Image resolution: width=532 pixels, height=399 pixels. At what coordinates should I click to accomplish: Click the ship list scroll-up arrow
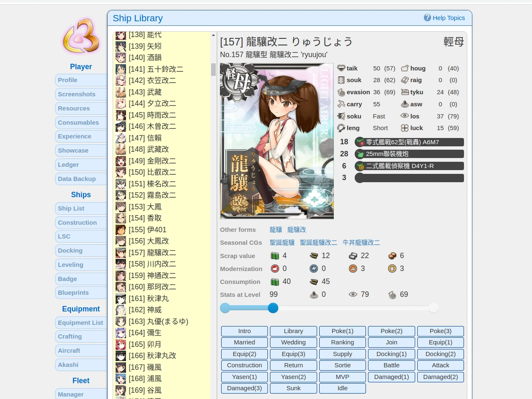213,35
